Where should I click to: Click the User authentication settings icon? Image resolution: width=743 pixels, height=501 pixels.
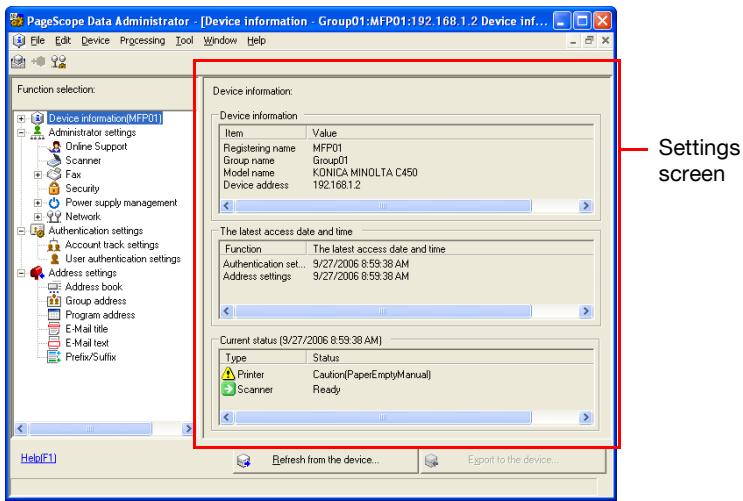(54, 259)
